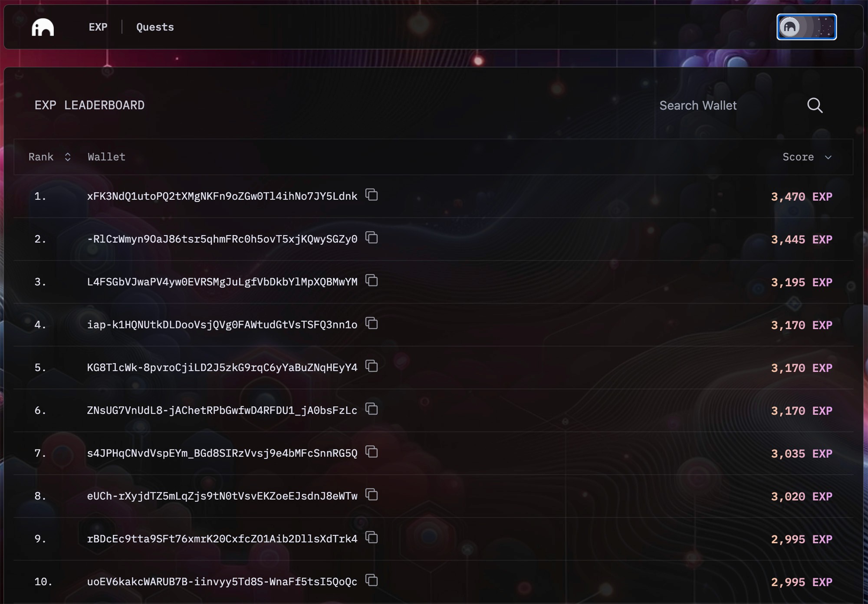Click the magnifier search icon
Viewport: 868px width, 604px height.
(x=815, y=105)
